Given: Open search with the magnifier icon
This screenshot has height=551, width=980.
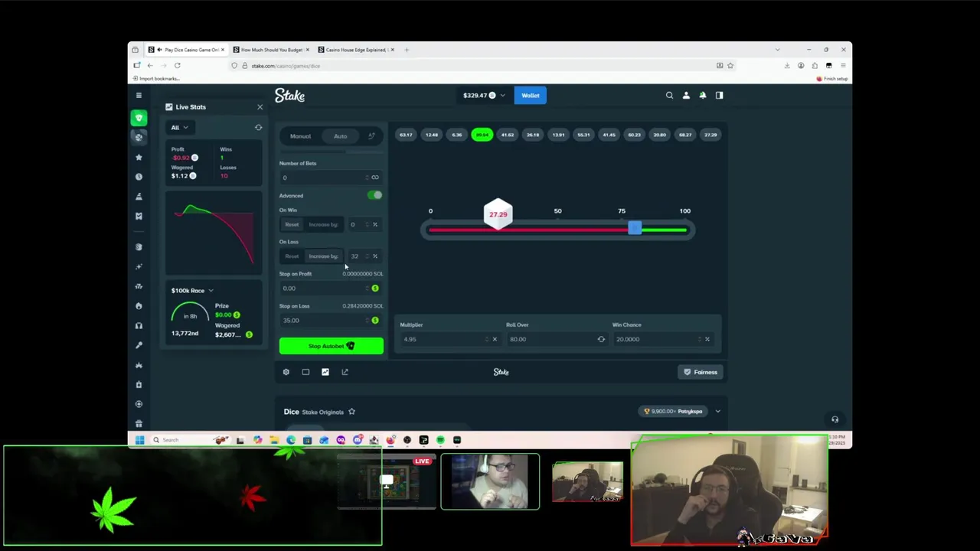Looking at the screenshot, I should tap(669, 96).
